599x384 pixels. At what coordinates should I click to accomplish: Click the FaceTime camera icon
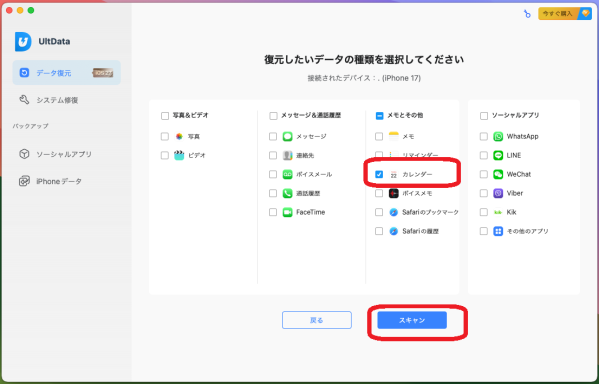287,212
